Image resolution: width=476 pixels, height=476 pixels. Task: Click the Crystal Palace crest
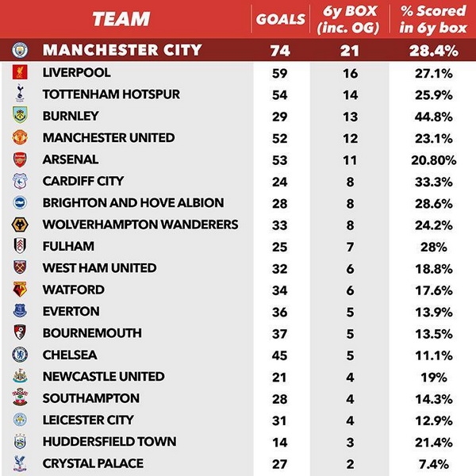click(x=19, y=463)
